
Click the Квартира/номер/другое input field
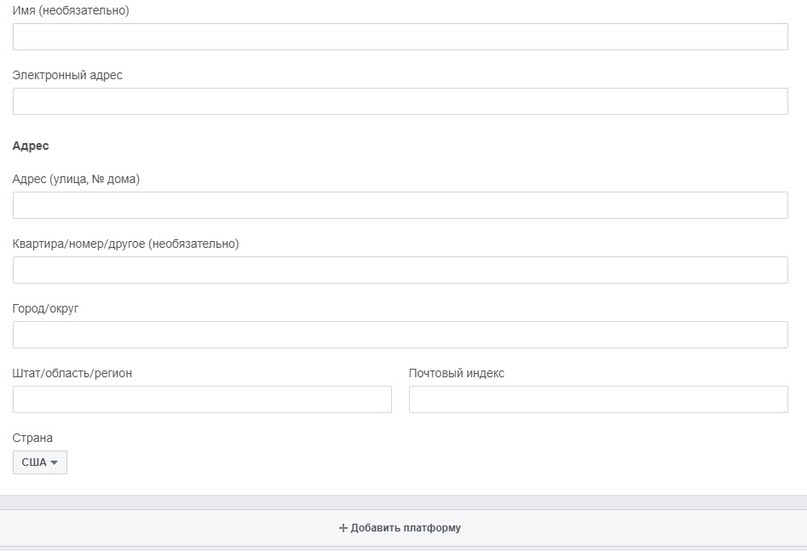pyautogui.click(x=400, y=270)
